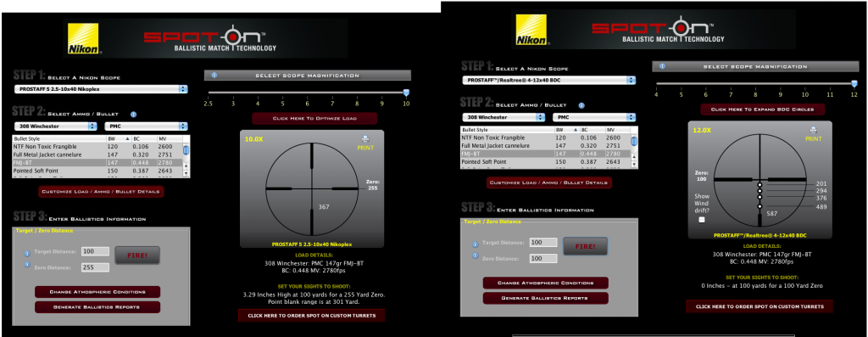Select the Pointed Soft Point row, left panel
Screen dimensions: 868x337
97,171
